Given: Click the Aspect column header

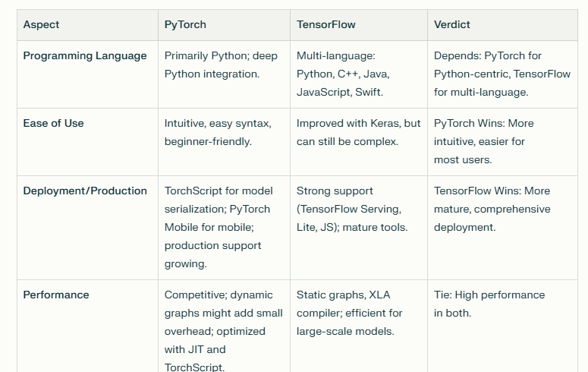Looking at the screenshot, I should [x=41, y=24].
